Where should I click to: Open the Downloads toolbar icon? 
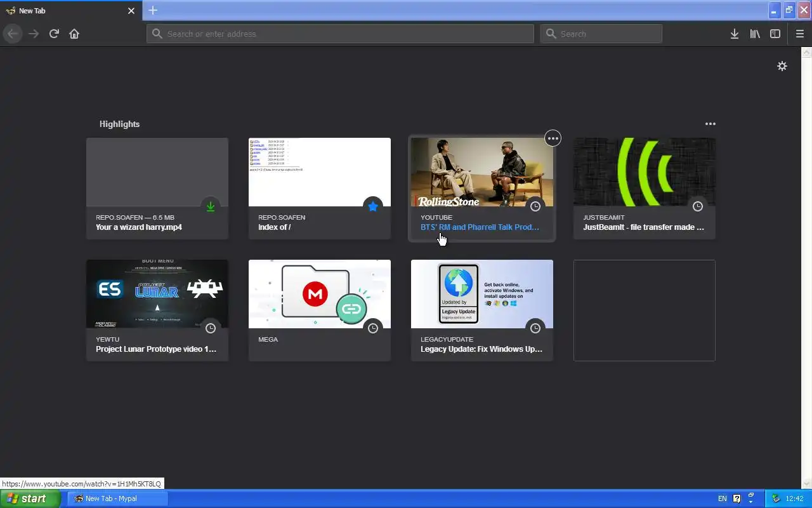click(x=734, y=34)
